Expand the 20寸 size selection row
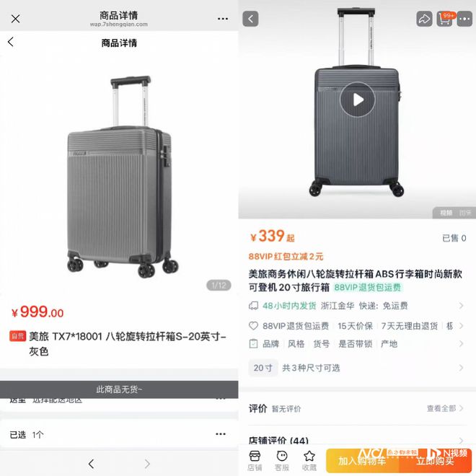The image size is (476, 476). coord(357,368)
